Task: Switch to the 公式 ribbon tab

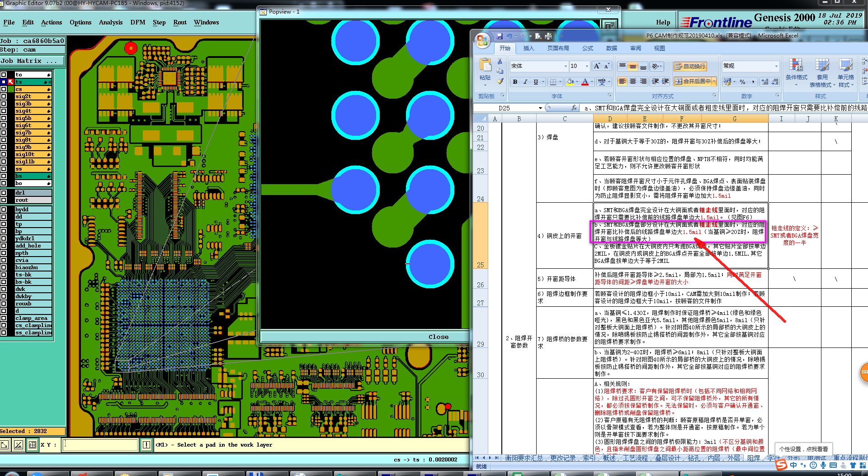Action: (x=587, y=48)
